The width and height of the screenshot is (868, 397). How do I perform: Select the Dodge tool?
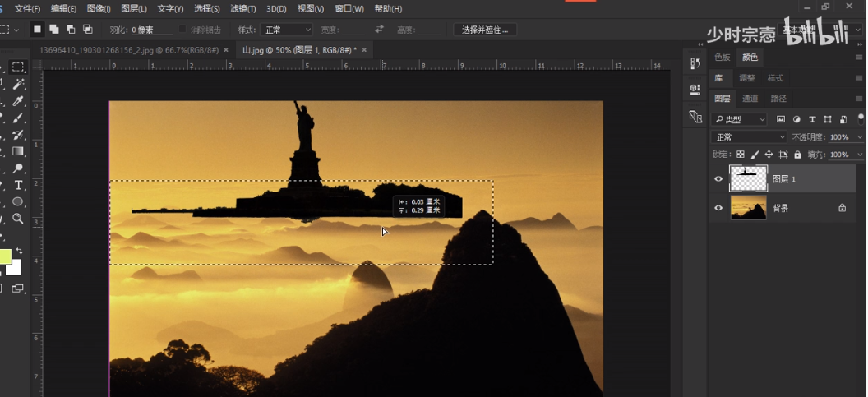(x=18, y=168)
